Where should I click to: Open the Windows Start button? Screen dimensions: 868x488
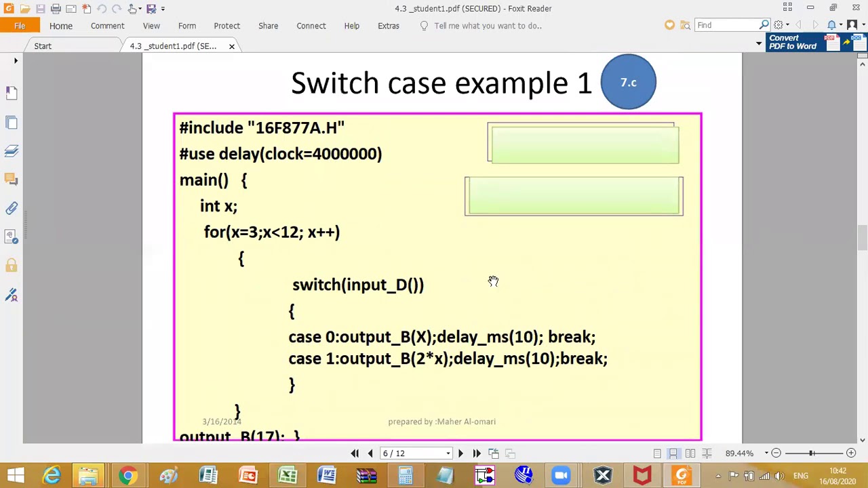[16, 475]
